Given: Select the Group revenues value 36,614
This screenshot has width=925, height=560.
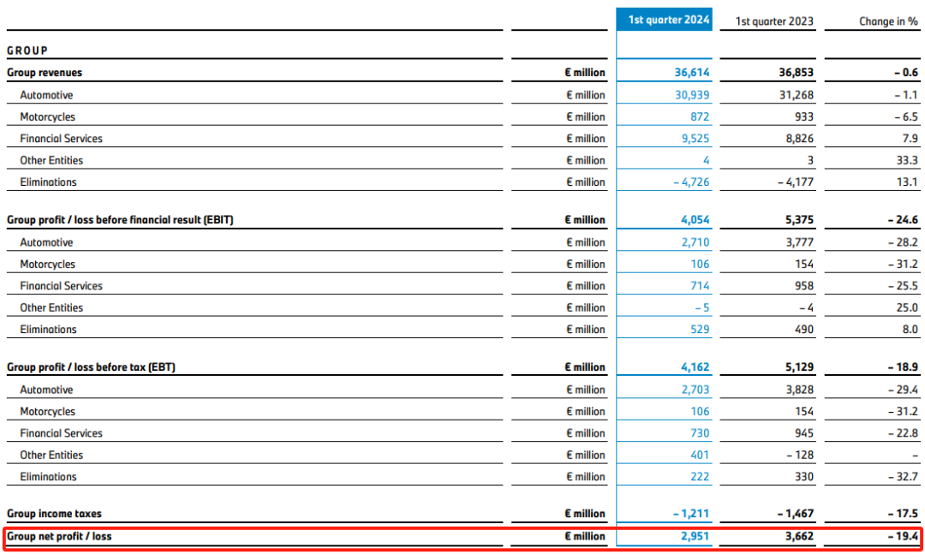Looking at the screenshot, I should point(692,73).
